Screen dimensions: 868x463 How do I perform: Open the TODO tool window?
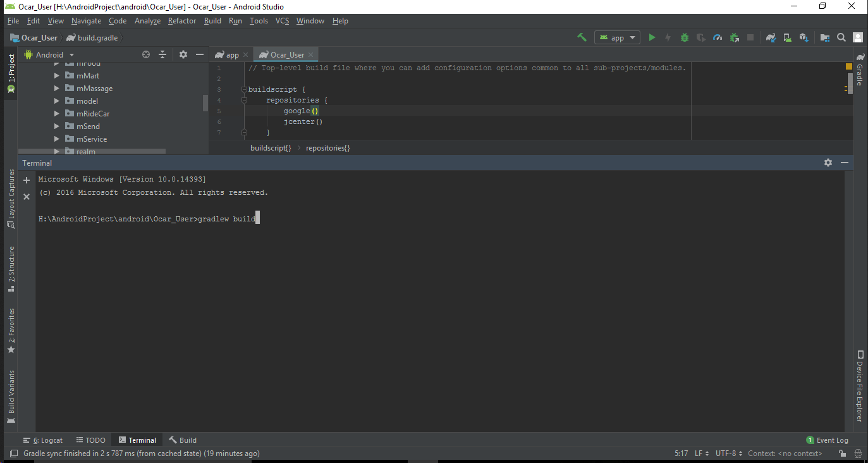coord(90,440)
